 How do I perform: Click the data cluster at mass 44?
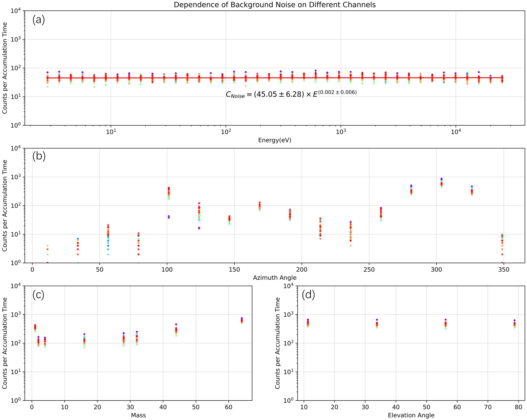176,330
